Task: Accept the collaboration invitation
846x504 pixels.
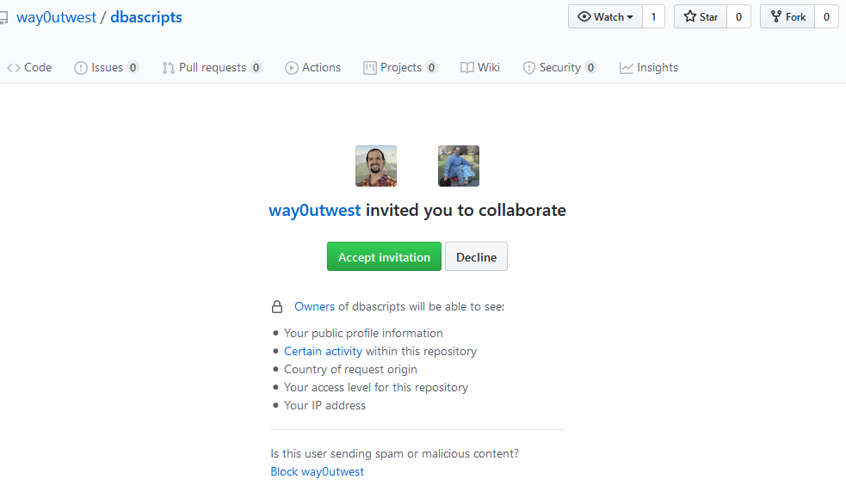Action: click(384, 256)
